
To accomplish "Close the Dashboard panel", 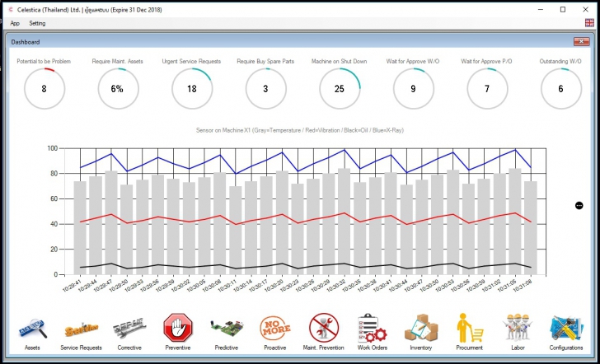I will (x=581, y=42).
